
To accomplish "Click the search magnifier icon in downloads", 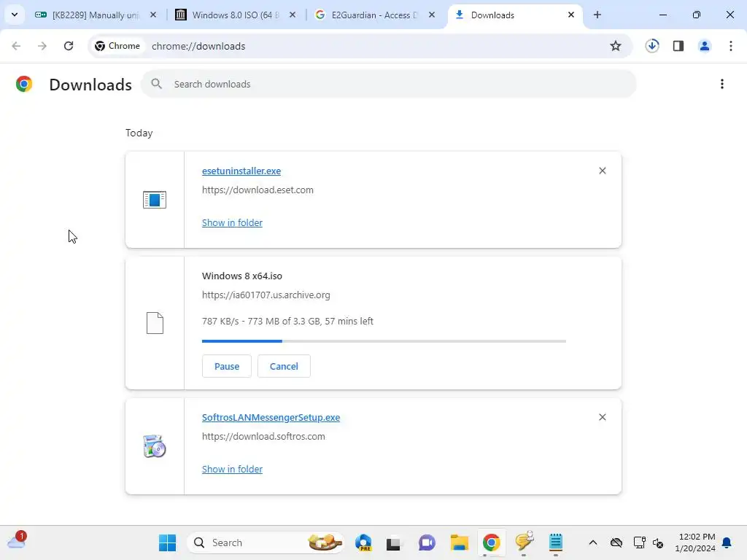I will [156, 84].
